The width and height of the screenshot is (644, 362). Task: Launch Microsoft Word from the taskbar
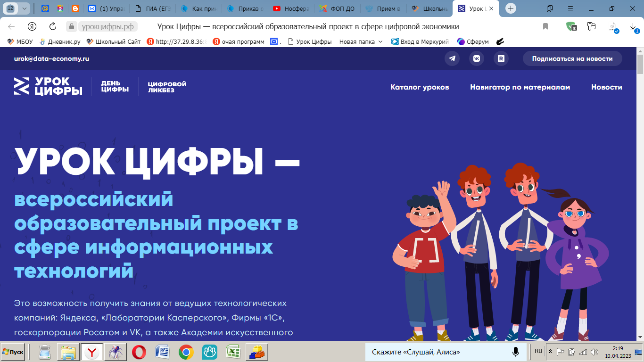pyautogui.click(x=162, y=352)
